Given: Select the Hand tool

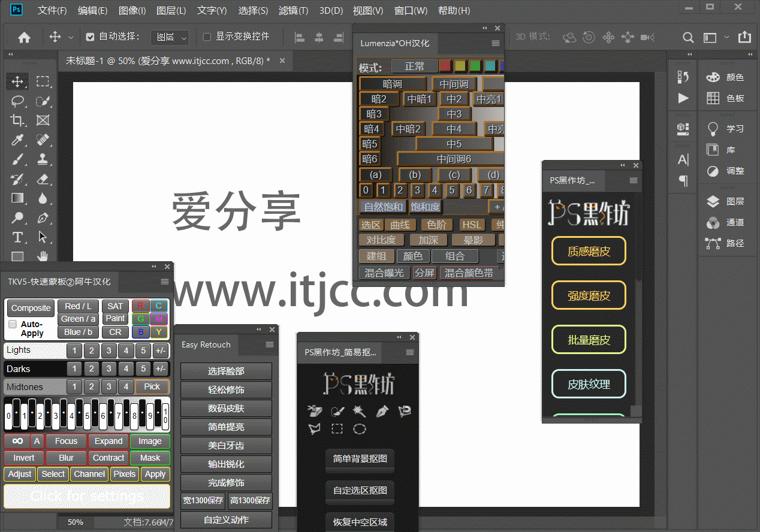Looking at the screenshot, I should (x=43, y=256).
